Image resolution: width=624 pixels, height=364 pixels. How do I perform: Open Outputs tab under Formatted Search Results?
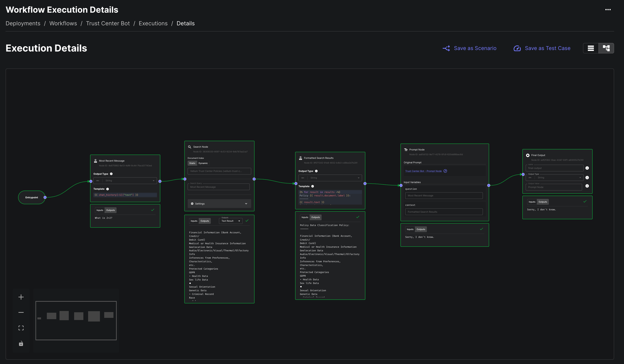point(315,217)
